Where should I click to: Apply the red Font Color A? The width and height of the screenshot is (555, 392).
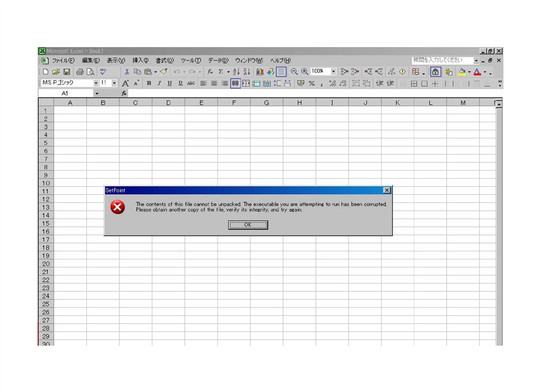click(477, 72)
